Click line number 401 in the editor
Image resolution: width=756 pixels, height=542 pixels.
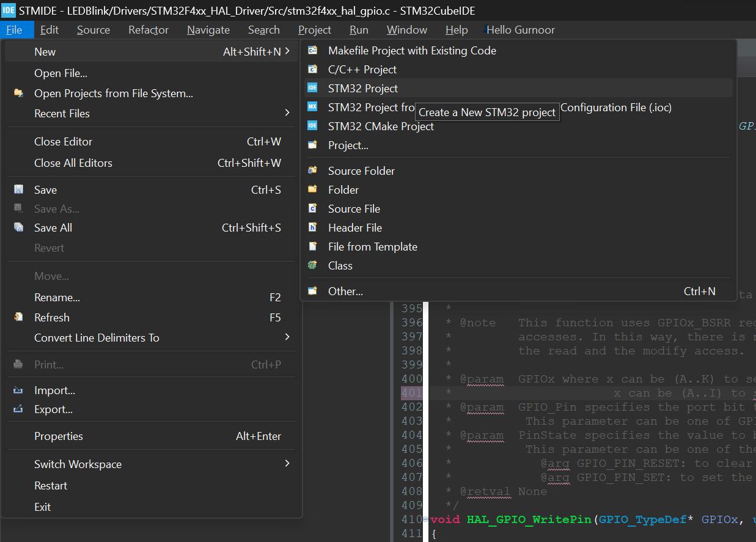(413, 392)
